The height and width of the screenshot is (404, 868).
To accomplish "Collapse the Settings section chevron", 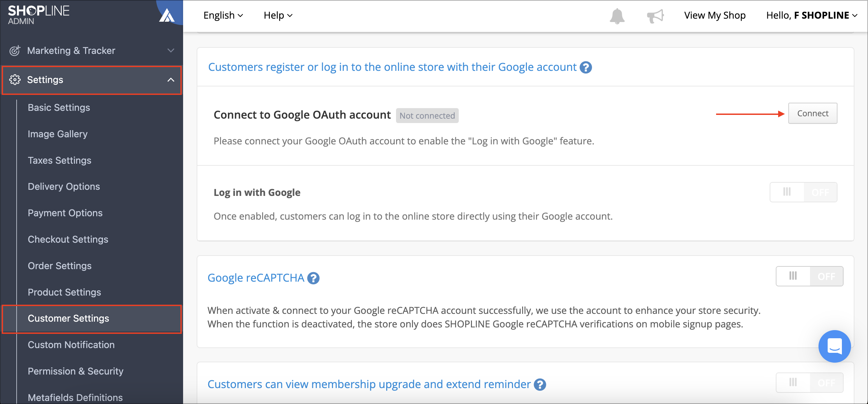I will 171,80.
